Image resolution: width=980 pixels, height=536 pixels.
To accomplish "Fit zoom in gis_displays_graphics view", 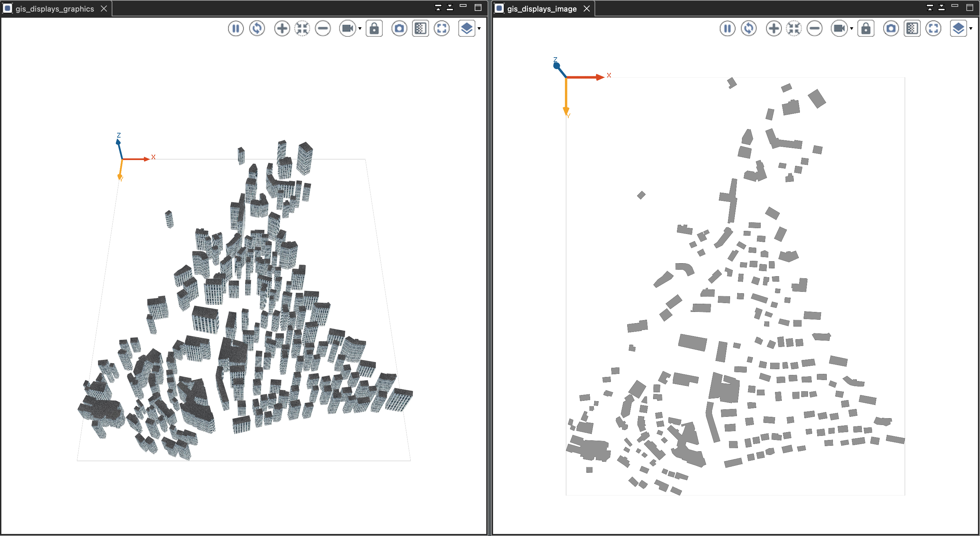I will 302,29.
